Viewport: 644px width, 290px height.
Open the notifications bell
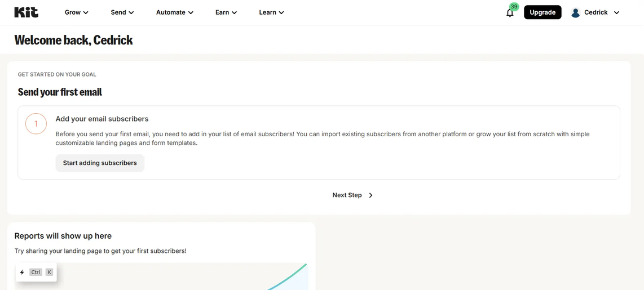[510, 13]
